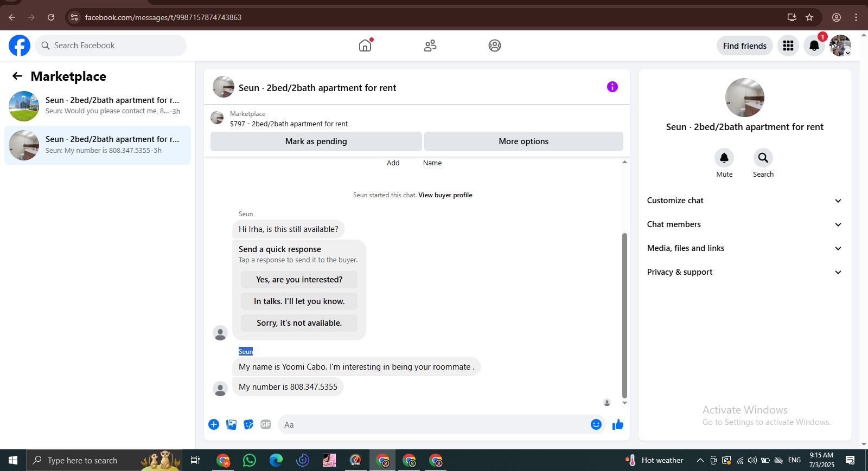Click message 'My name is Yoomi Cabo'

point(356,367)
